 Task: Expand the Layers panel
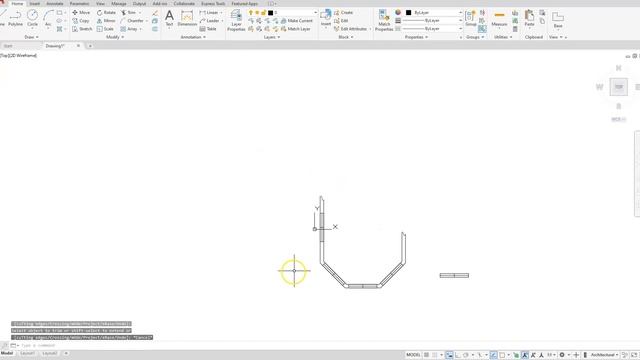click(271, 37)
